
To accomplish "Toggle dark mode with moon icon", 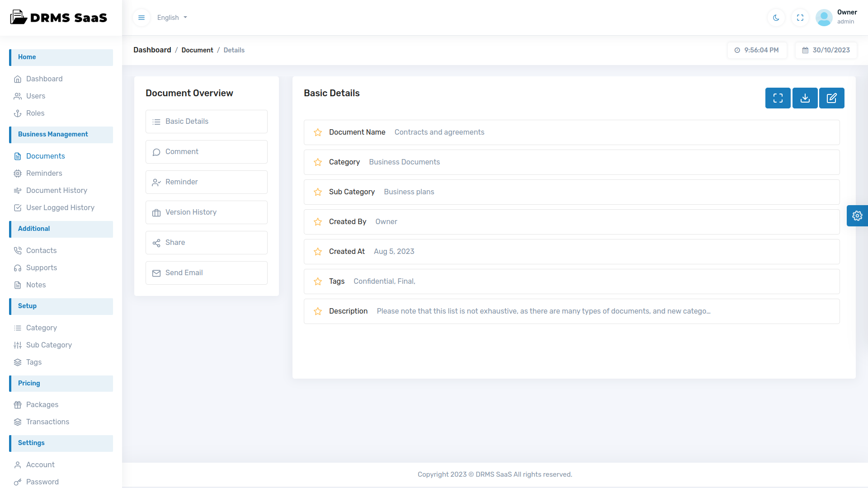I will click(776, 18).
